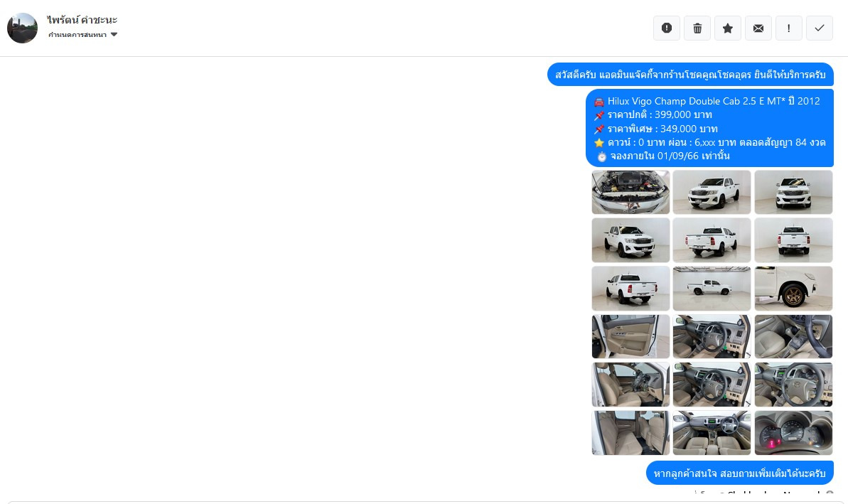The image size is (848, 504).
Task: Open the instrument cluster gauge photo
Action: [793, 433]
